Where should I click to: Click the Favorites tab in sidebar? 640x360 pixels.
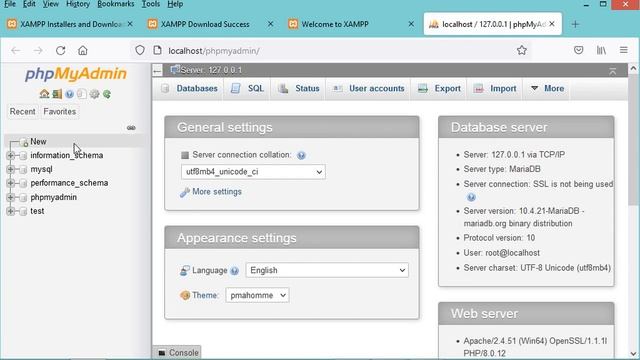pos(60,111)
